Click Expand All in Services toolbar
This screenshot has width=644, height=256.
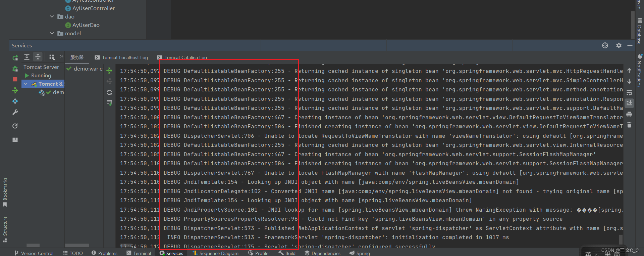[27, 57]
